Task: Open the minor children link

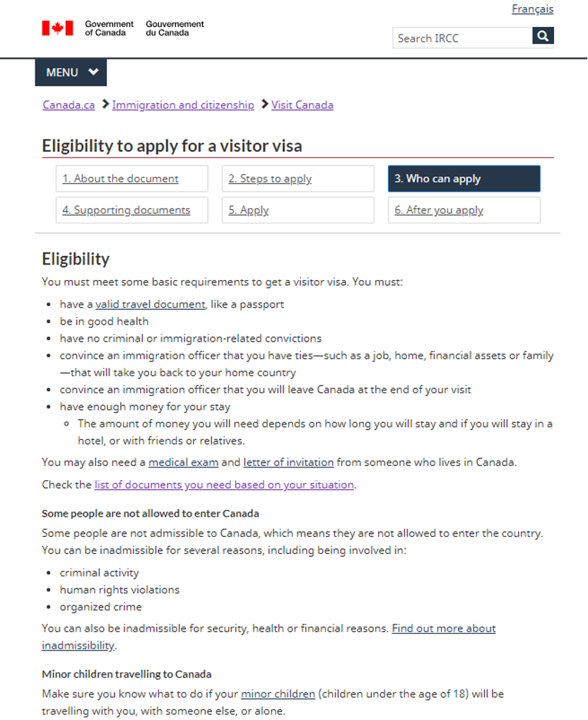Action: pyautogui.click(x=278, y=694)
